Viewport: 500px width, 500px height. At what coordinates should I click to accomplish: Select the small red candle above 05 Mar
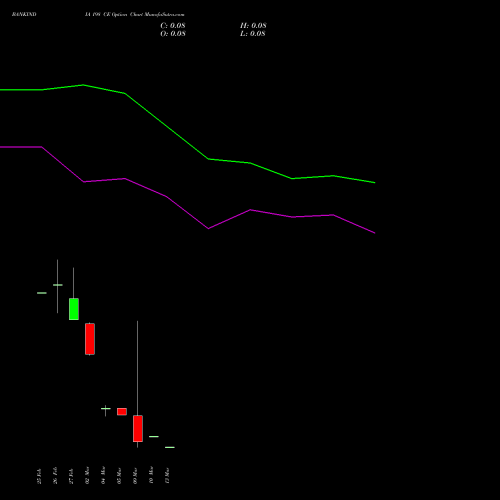coord(122,412)
